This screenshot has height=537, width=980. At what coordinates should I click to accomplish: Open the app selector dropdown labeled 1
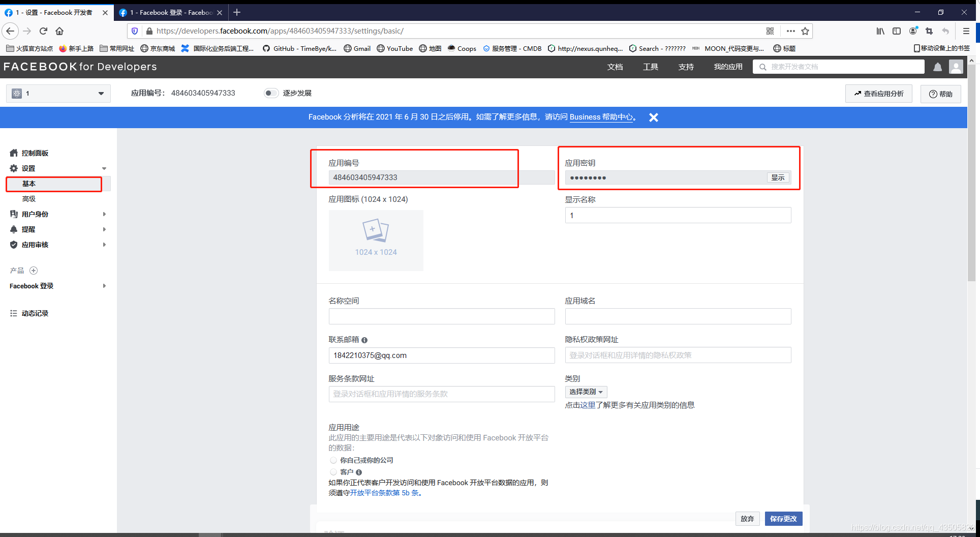(x=58, y=94)
